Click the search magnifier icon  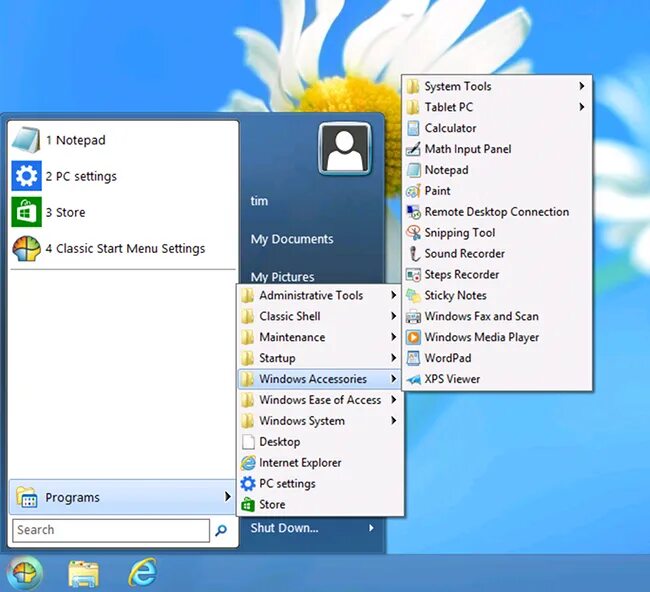[221, 529]
